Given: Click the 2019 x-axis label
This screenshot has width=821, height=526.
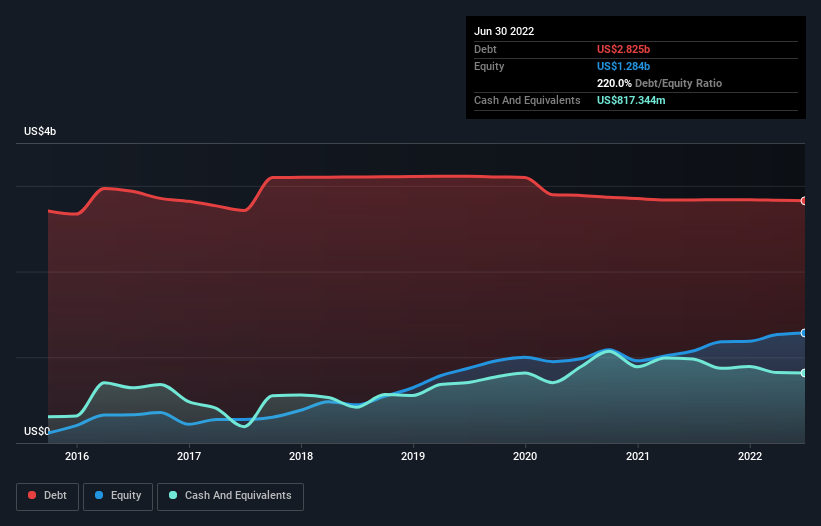Looking at the screenshot, I should 413,456.
